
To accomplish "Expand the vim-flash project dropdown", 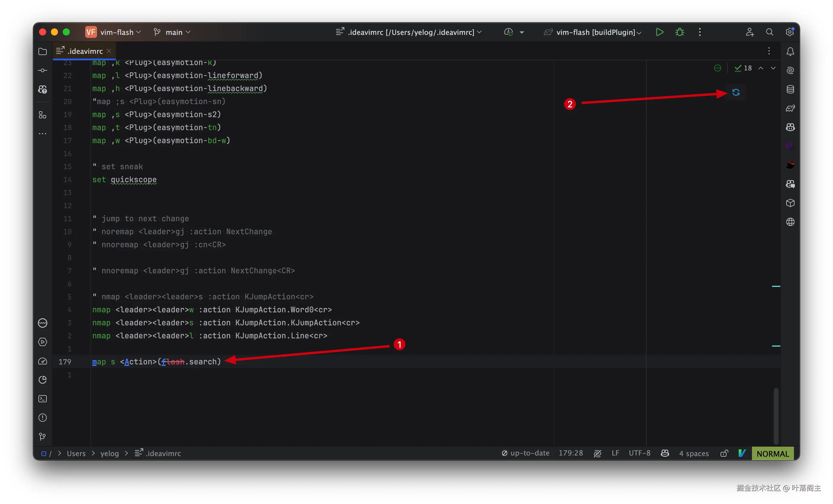I will (117, 32).
